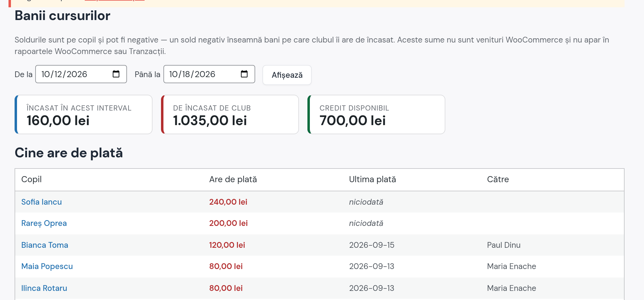The image size is (644, 300).
Task: Select the Are de plată column header
Action: pos(233,179)
